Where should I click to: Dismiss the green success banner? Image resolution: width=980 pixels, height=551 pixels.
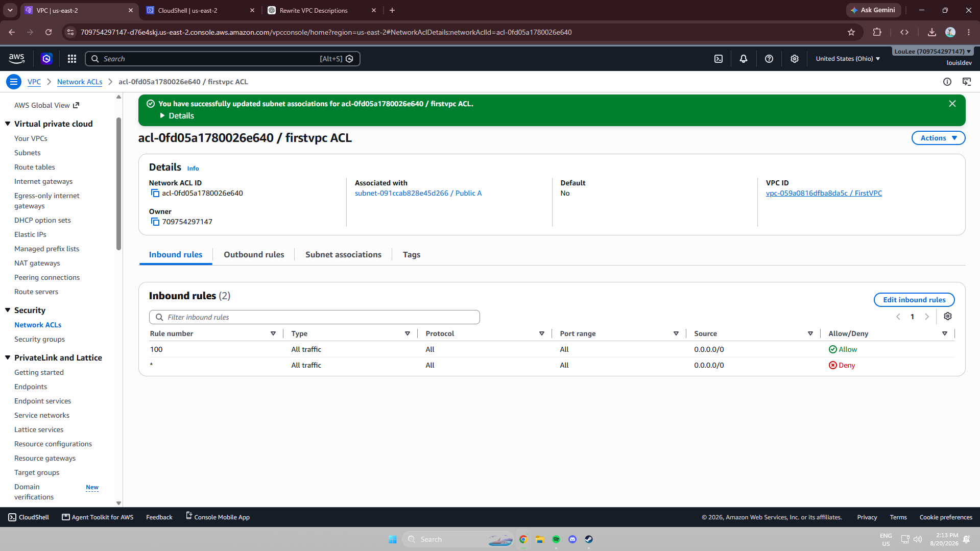952,104
